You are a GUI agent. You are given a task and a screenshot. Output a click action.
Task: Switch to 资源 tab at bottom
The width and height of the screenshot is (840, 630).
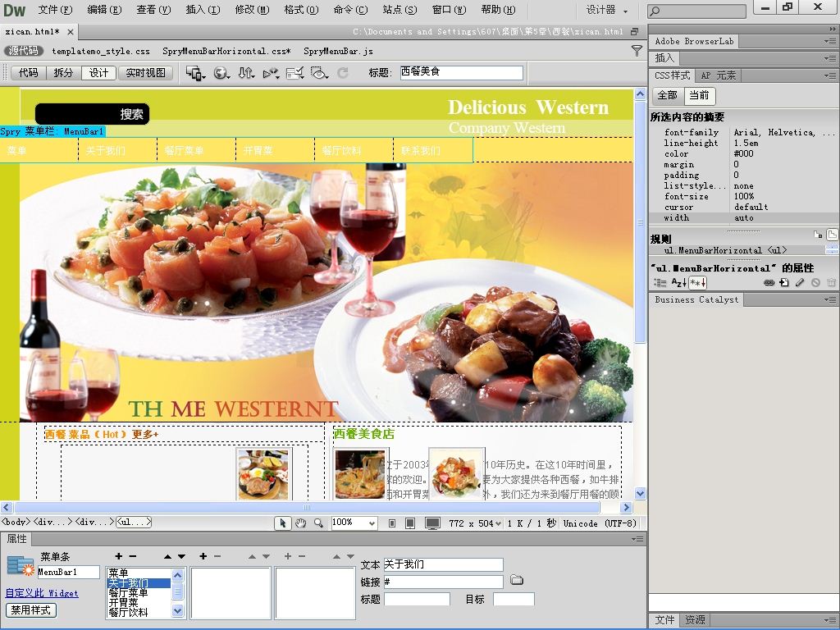pyautogui.click(x=695, y=620)
